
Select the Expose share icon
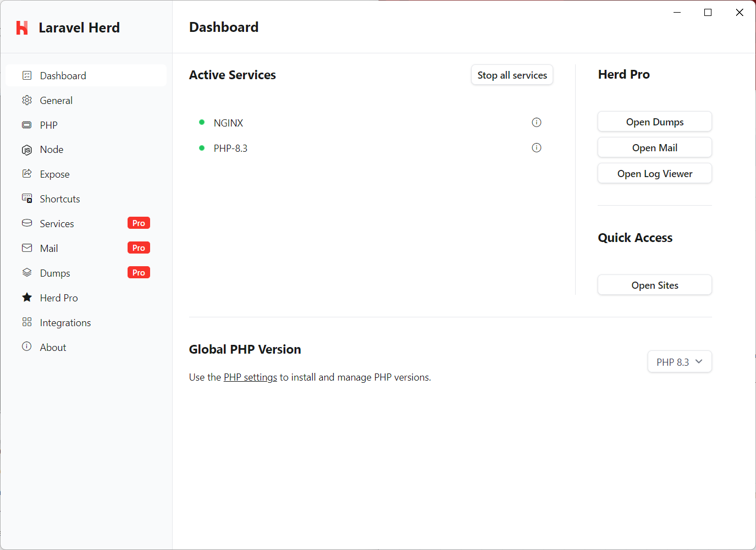[27, 174]
